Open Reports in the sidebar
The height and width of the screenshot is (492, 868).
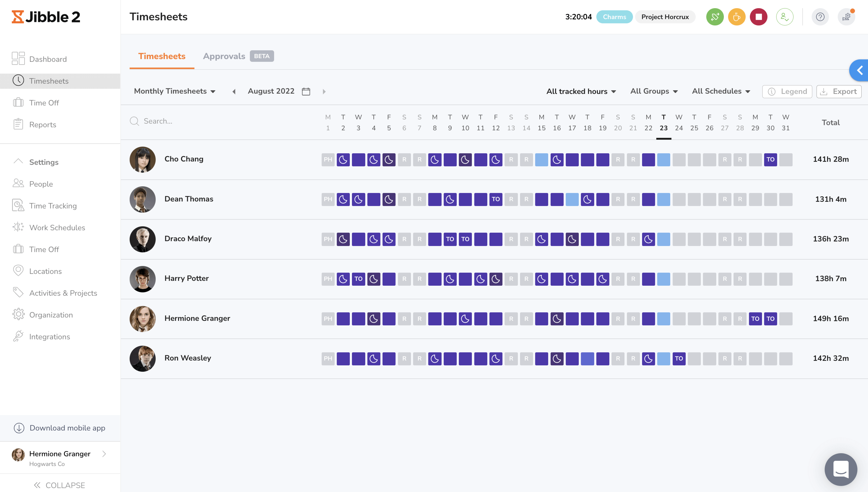tap(43, 124)
